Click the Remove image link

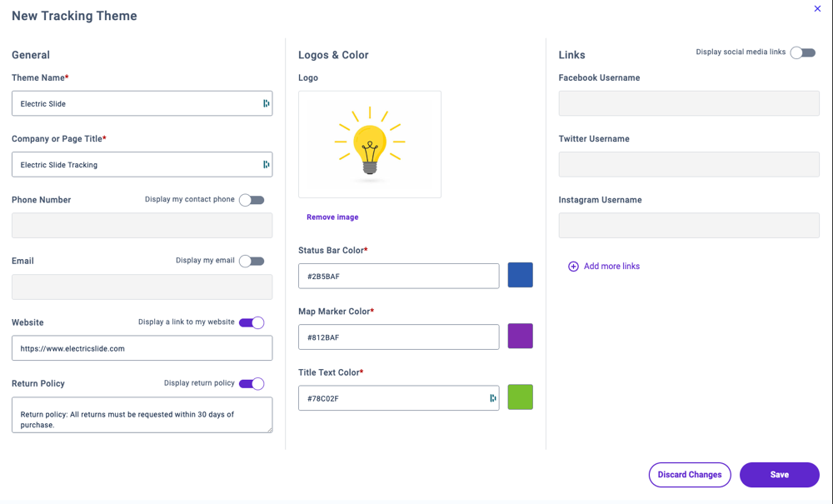332,217
